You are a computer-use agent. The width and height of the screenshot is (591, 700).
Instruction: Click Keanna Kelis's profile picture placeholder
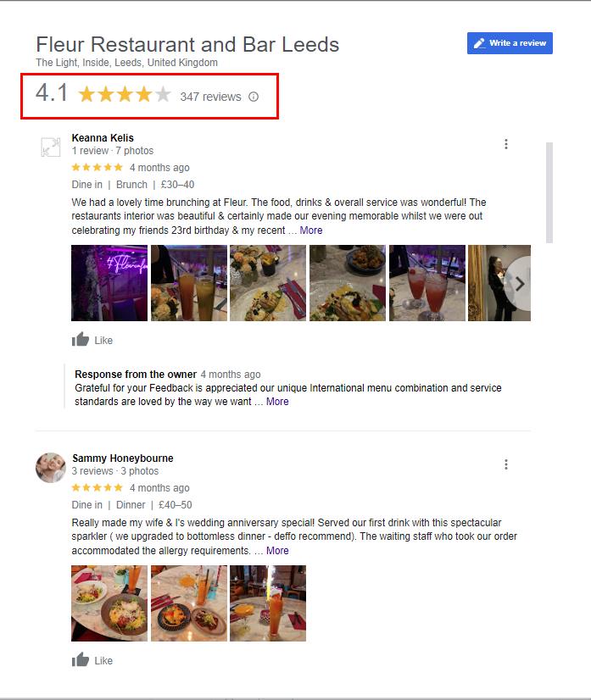[x=51, y=147]
